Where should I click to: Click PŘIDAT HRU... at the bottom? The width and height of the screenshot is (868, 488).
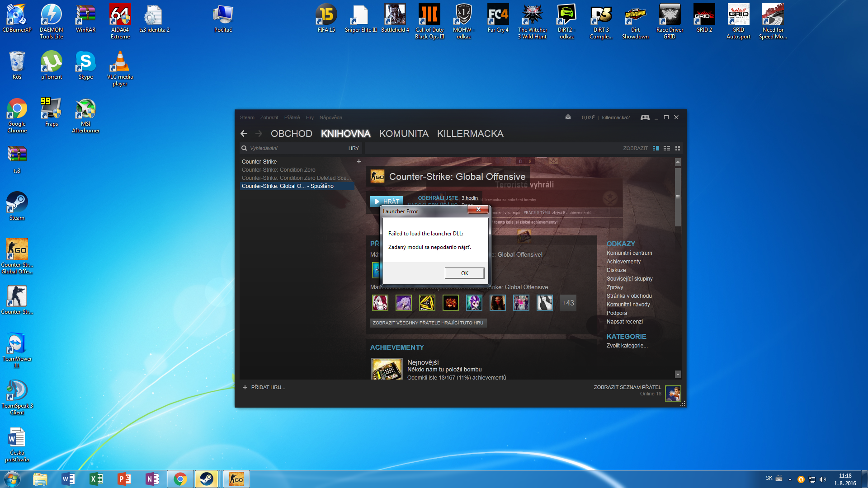click(264, 387)
